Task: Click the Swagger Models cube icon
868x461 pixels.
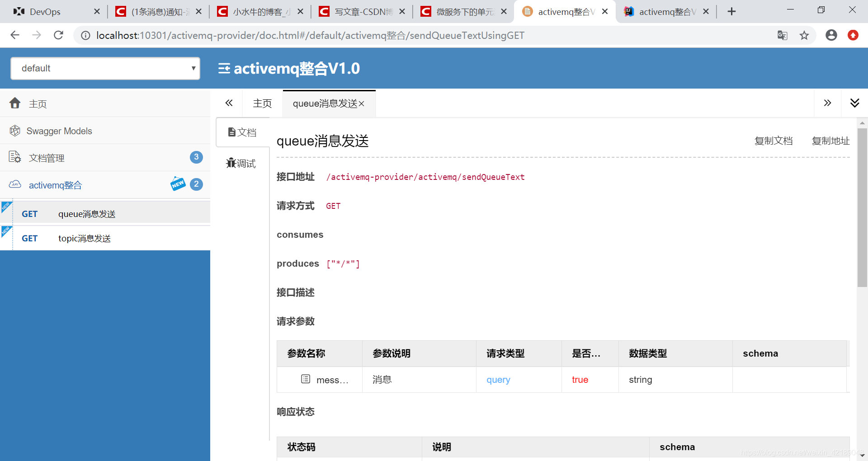Action: click(x=15, y=131)
